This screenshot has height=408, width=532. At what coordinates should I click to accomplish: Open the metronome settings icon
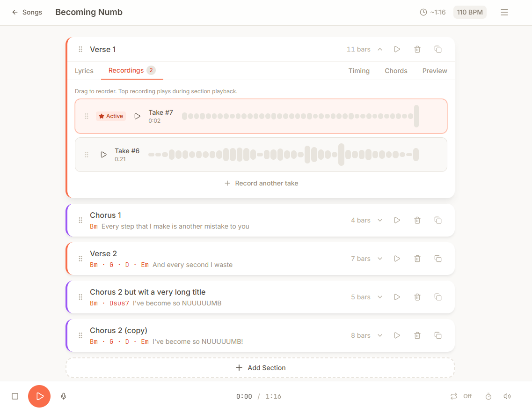[488, 396]
